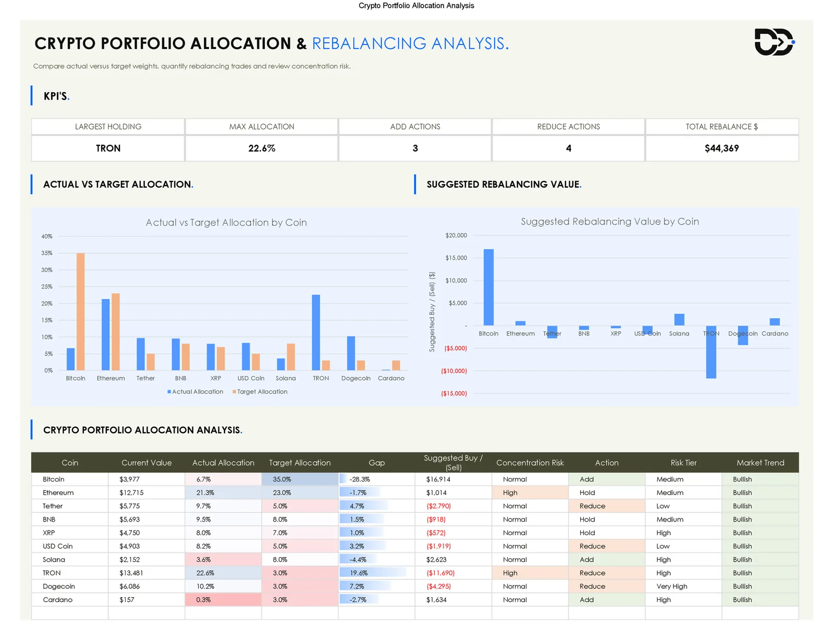Viewport: 834px width, 644px height.
Task: Click the Actual Allocation legend swatch
Action: tap(169, 392)
